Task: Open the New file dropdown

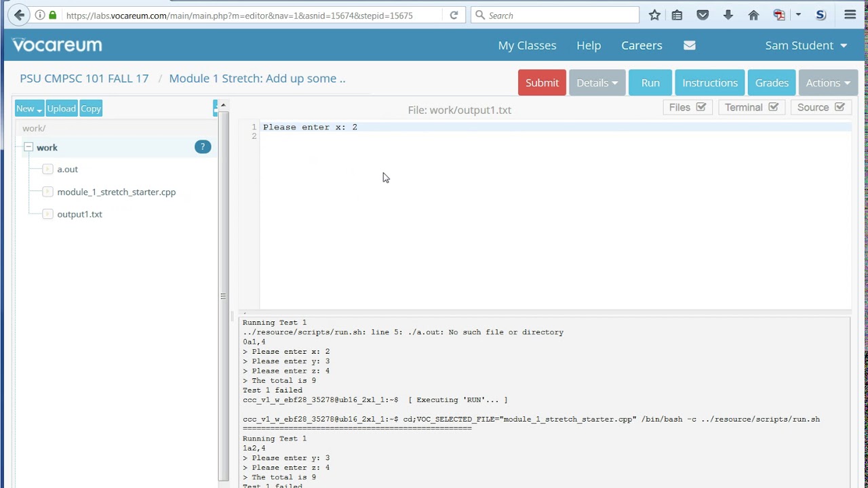Action: 29,108
